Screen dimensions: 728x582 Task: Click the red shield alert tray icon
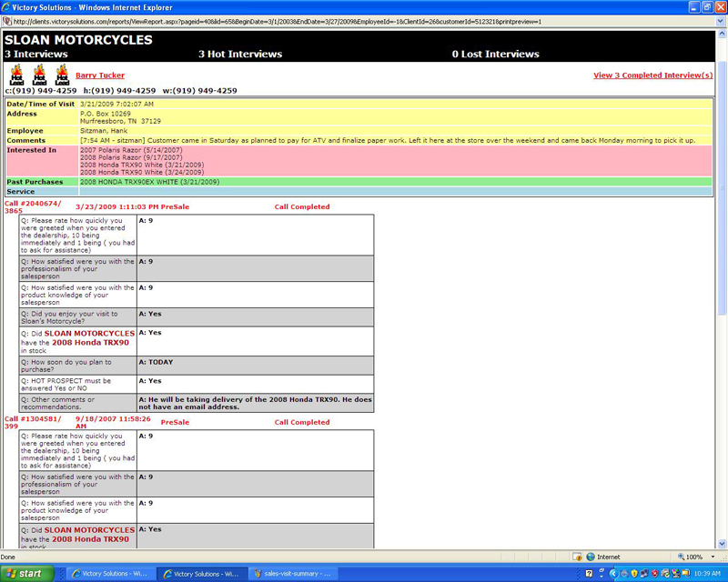[654, 574]
